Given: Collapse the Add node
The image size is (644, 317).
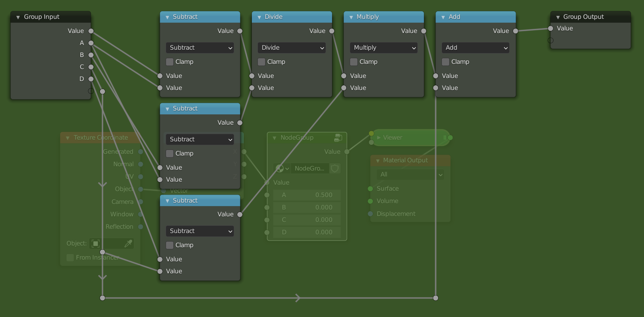Looking at the screenshot, I should (x=443, y=17).
